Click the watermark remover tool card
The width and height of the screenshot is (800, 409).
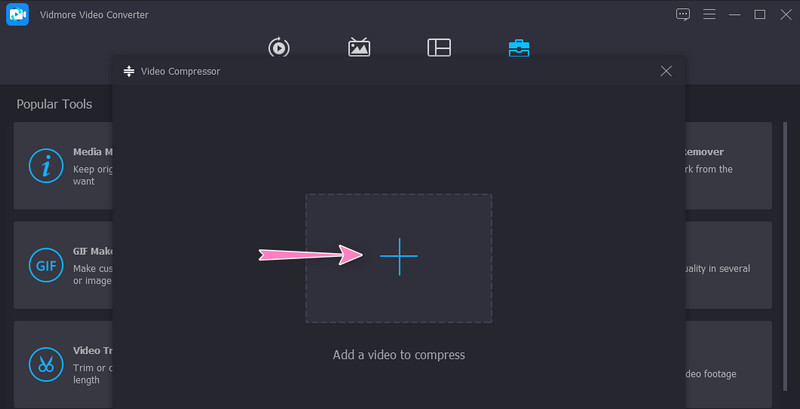coord(728,165)
